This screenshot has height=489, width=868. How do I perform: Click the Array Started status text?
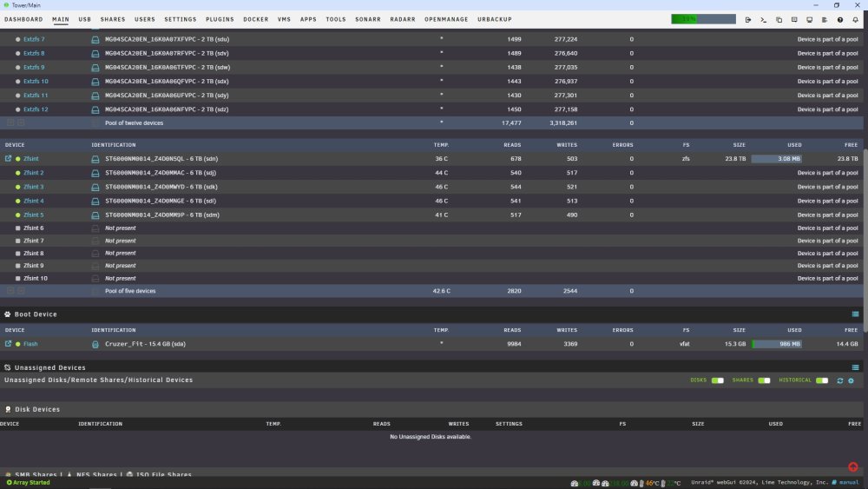(x=31, y=482)
